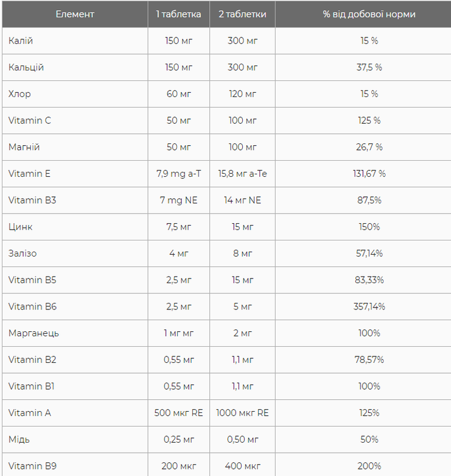
Task: Click the "400 мкг" Vitamin B9 cell
Action: (x=242, y=466)
